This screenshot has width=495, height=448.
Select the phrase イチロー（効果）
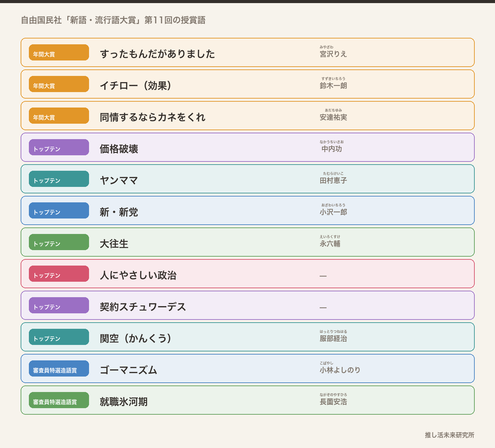click(x=135, y=86)
